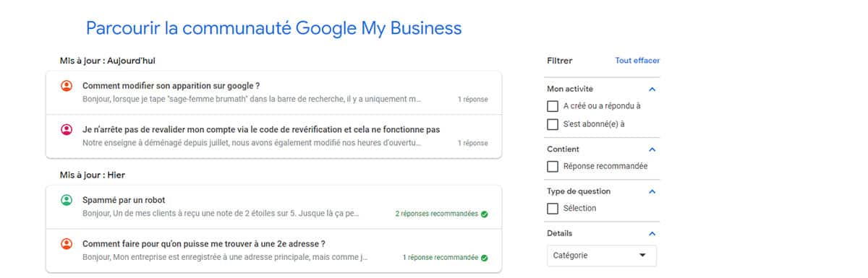Click avatar icon beside 'Comment modifier son apparition'
Screen dimensions: 868x278
(67, 86)
